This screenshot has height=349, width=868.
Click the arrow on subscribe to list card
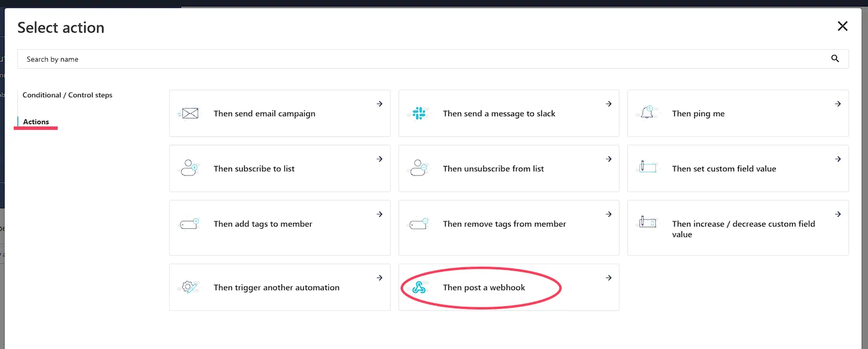pyautogui.click(x=379, y=159)
